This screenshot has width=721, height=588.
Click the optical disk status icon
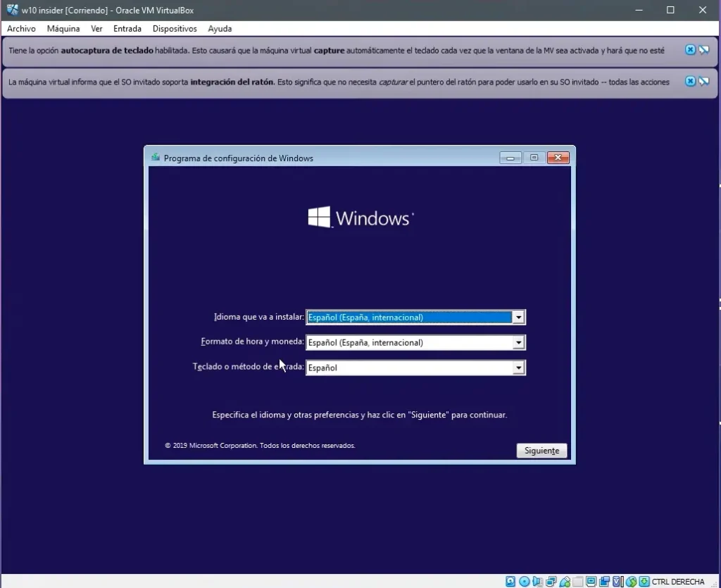tap(524, 582)
